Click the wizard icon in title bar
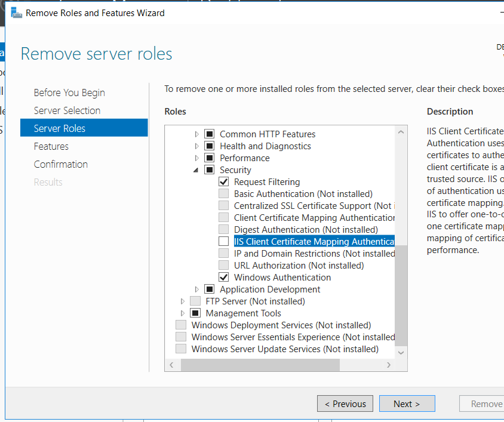 click(x=16, y=13)
